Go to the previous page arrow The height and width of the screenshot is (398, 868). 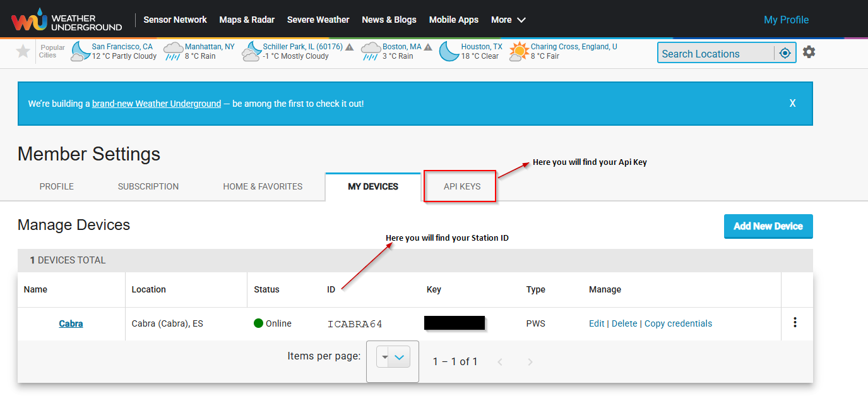point(500,362)
